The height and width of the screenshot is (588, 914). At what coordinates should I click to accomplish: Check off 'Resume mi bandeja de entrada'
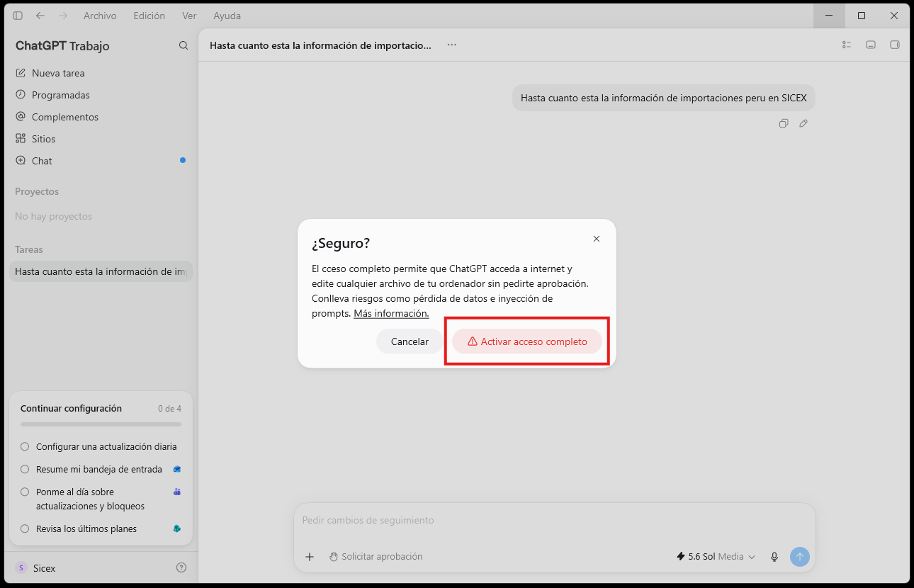(25, 469)
